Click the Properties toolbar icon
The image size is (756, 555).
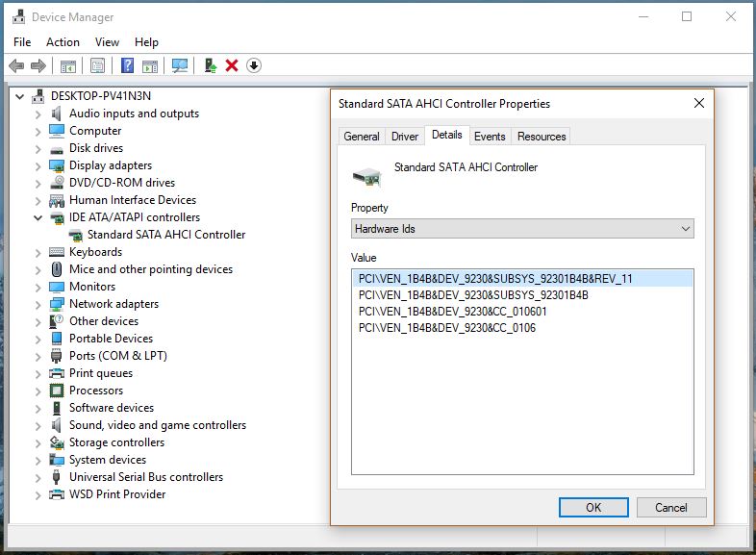point(97,65)
